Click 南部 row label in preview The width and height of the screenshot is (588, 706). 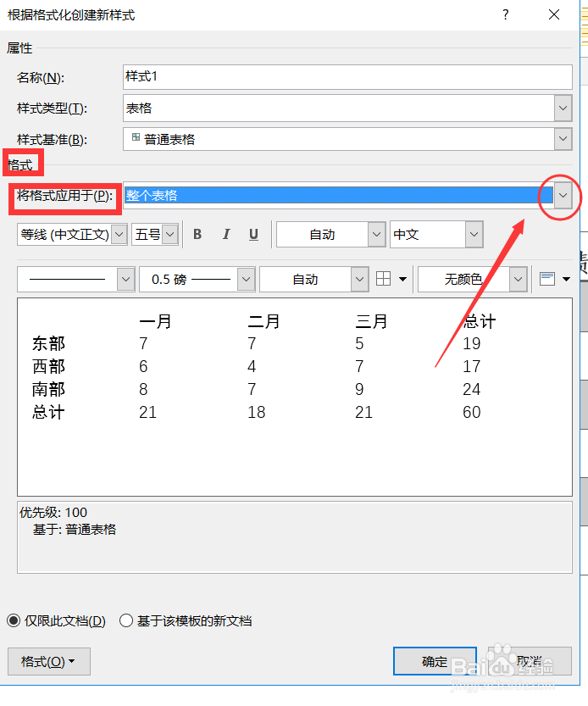pos(48,389)
